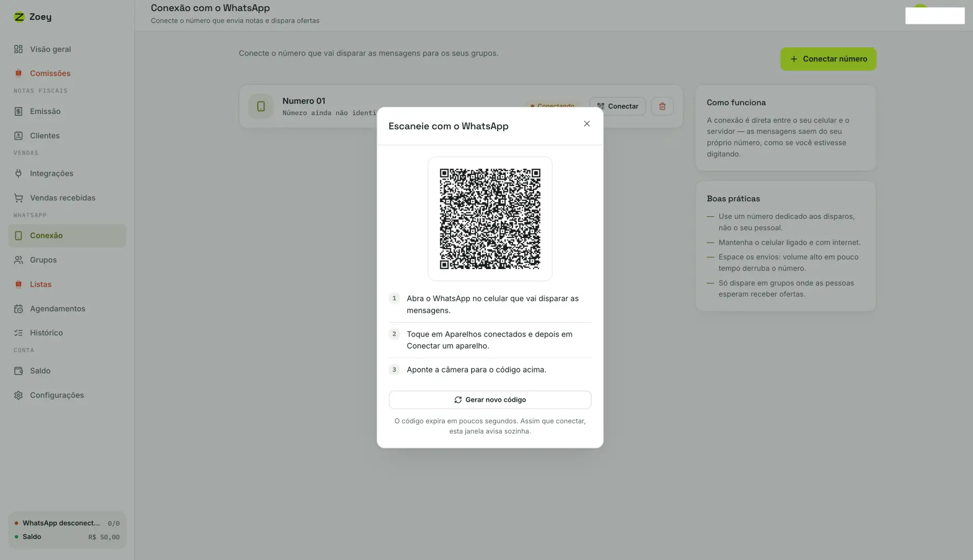Click the Comissões bag icon
973x560 pixels.
point(18,73)
